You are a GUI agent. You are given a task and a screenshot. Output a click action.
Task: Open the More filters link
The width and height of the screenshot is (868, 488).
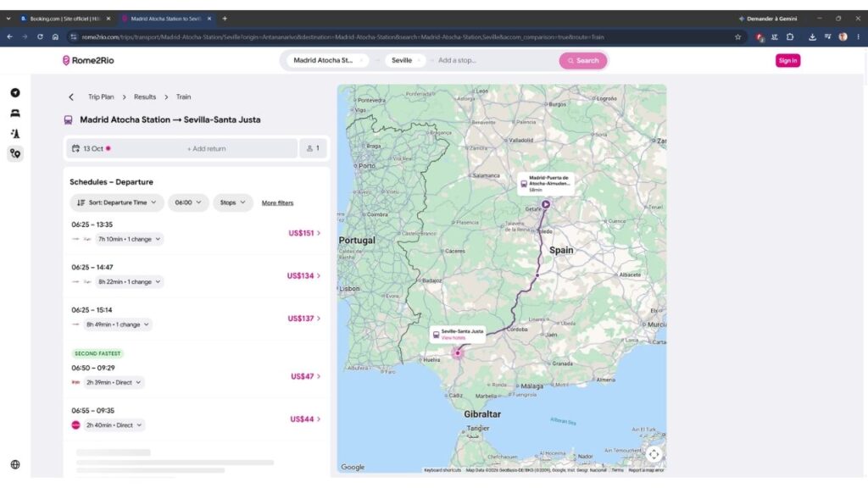pyautogui.click(x=277, y=203)
